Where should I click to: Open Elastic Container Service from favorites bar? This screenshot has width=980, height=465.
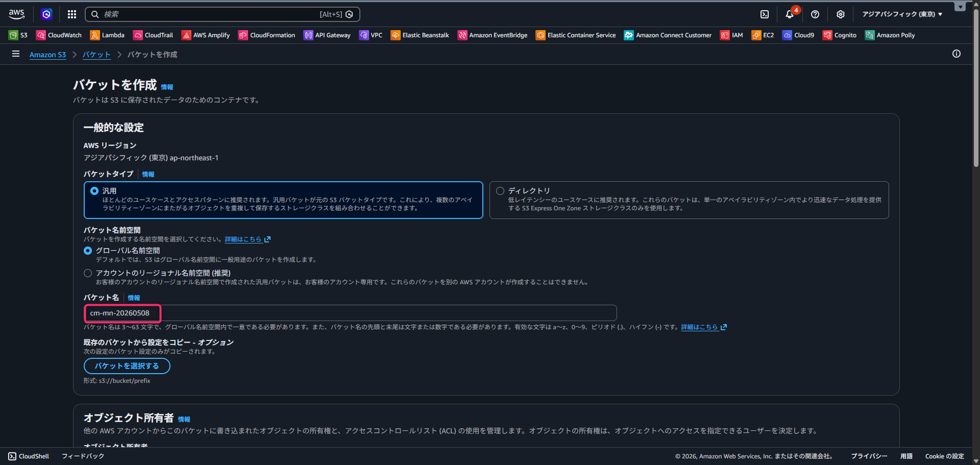point(576,35)
